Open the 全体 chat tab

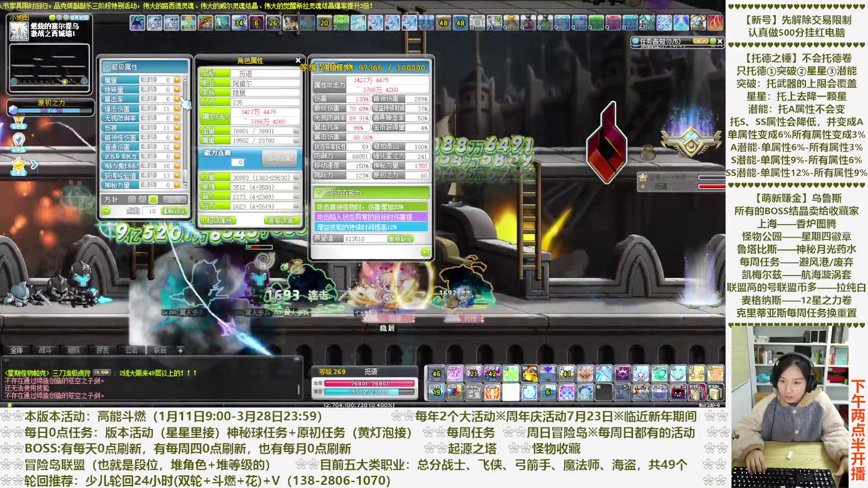[x=17, y=350]
